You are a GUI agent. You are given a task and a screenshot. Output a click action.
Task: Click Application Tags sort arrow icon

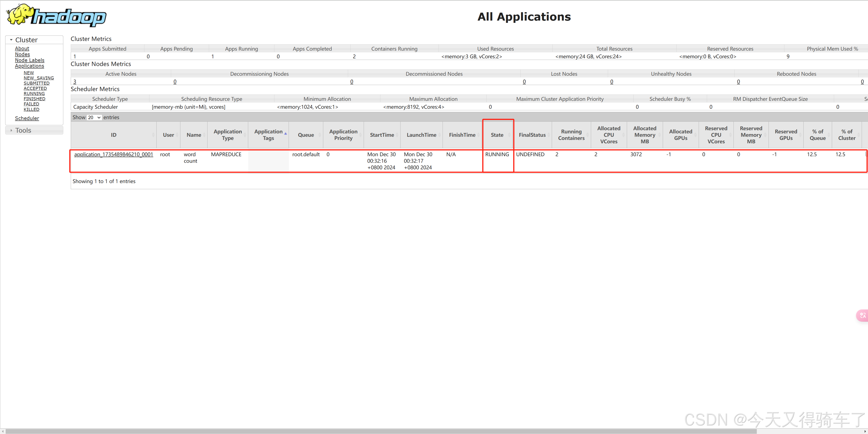pyautogui.click(x=285, y=134)
